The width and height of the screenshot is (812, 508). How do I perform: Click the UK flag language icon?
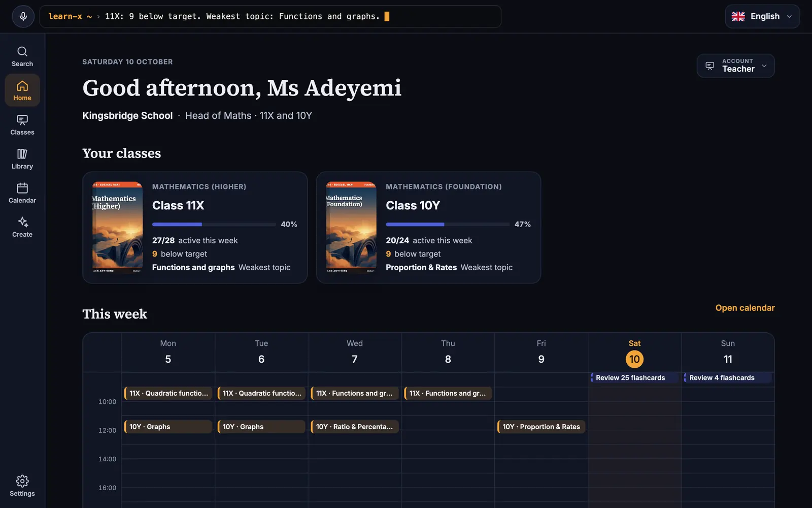coord(738,16)
